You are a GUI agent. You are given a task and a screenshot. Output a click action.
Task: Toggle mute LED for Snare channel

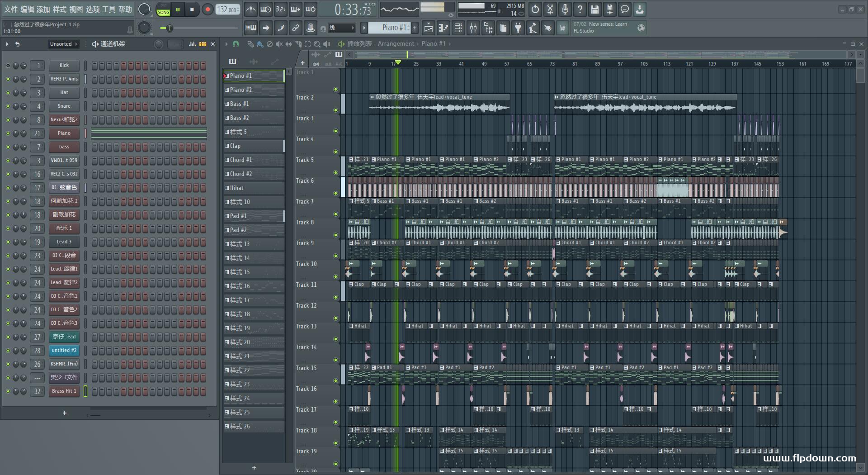point(8,106)
